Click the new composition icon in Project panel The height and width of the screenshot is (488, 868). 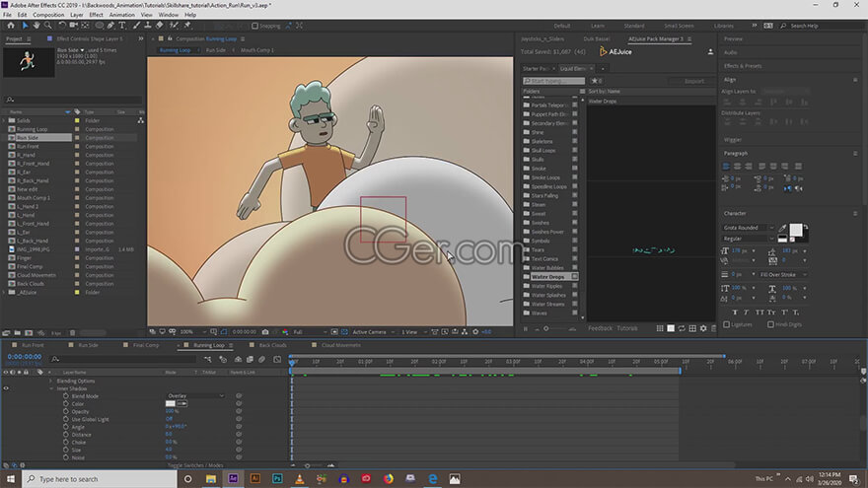point(29,333)
